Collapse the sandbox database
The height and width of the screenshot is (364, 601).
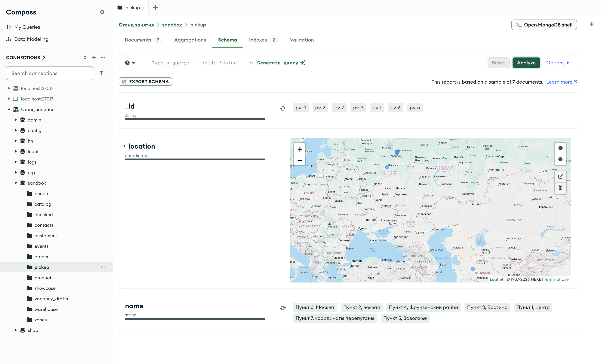16,183
